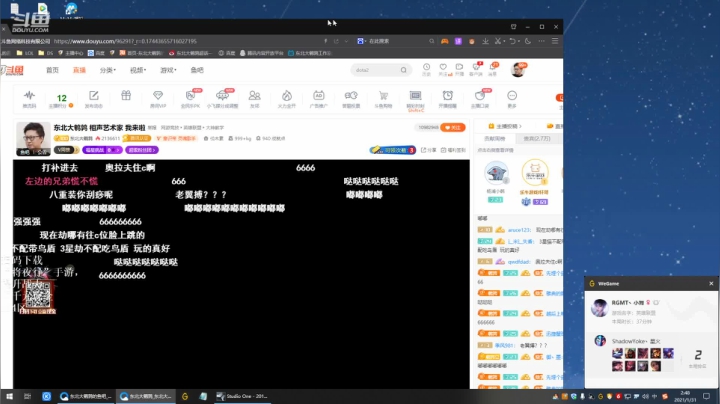720x404 pixels.
Task: Select the 直播 live tab
Action: pos(79,70)
